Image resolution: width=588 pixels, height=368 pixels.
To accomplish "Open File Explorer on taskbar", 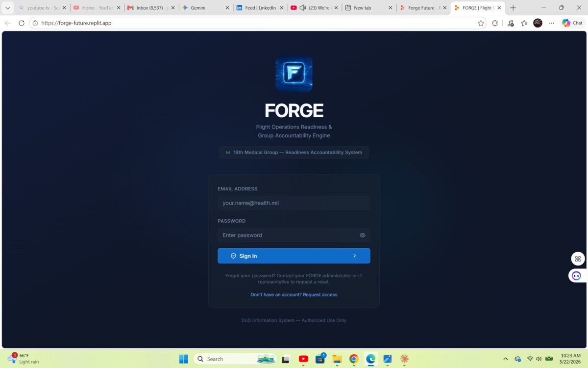I will click(x=337, y=359).
